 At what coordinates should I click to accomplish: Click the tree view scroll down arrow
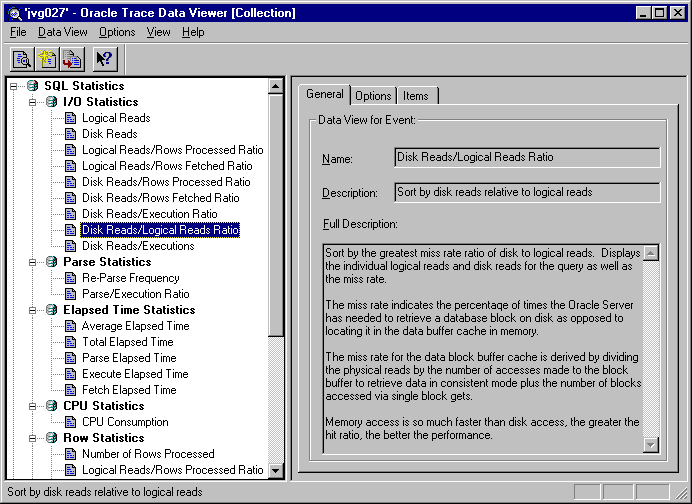click(x=276, y=470)
